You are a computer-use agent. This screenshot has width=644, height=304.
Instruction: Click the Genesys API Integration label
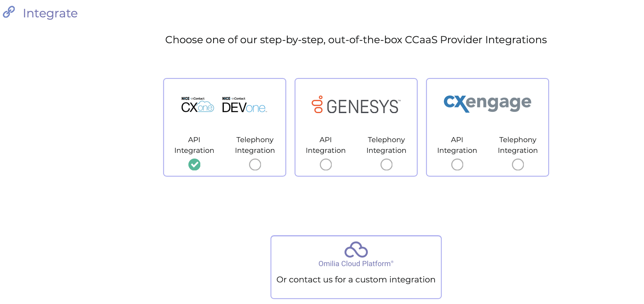(326, 145)
